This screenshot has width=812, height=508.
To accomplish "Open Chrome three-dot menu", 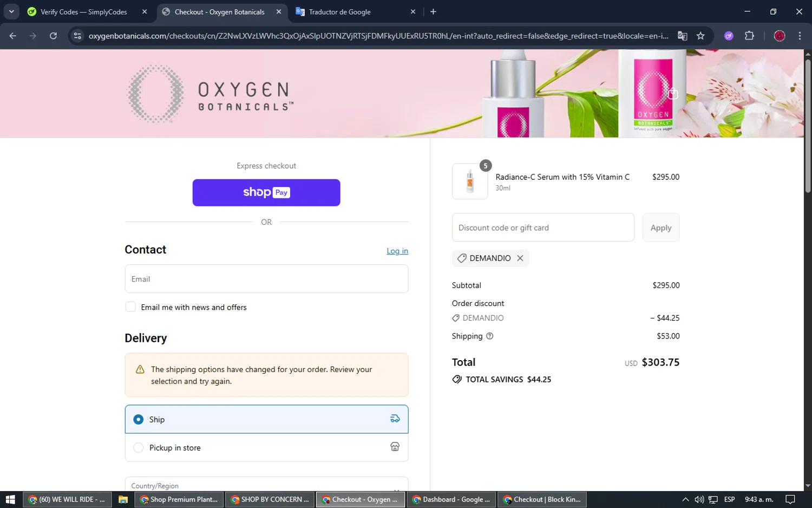I will coord(800,36).
